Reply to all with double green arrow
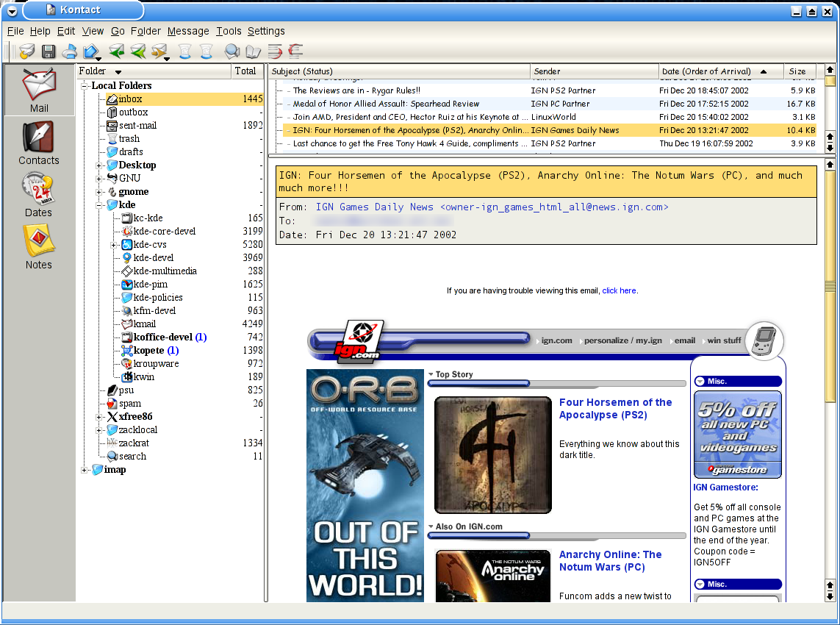Screen dimensions: 840x625 tap(137, 51)
